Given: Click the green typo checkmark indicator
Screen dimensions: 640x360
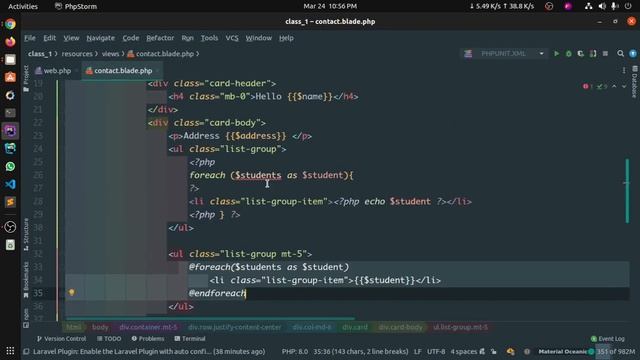Looking at the screenshot, I should [x=602, y=87].
